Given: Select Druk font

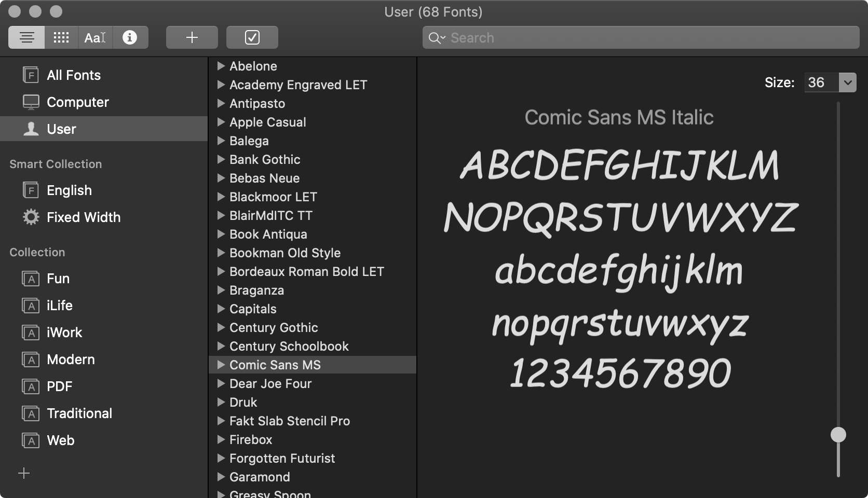Looking at the screenshot, I should [x=313, y=402].
